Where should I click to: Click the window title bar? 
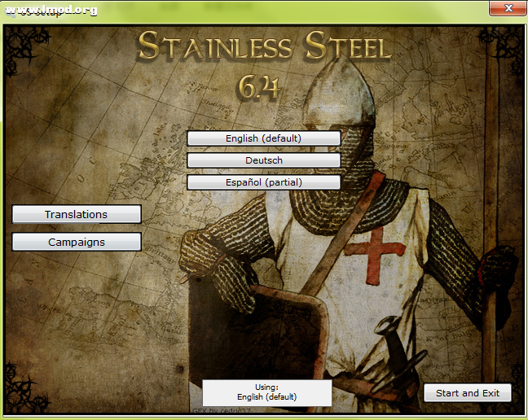[x=244, y=8]
